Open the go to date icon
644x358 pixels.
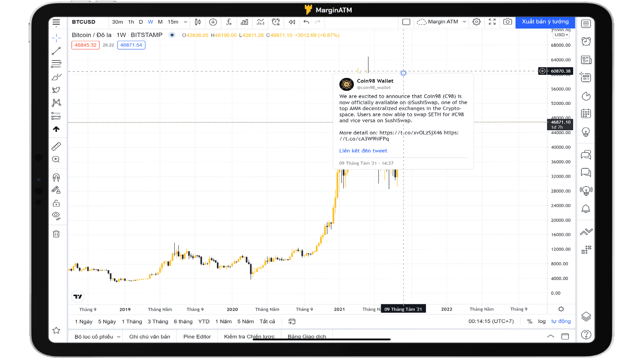[x=292, y=321]
